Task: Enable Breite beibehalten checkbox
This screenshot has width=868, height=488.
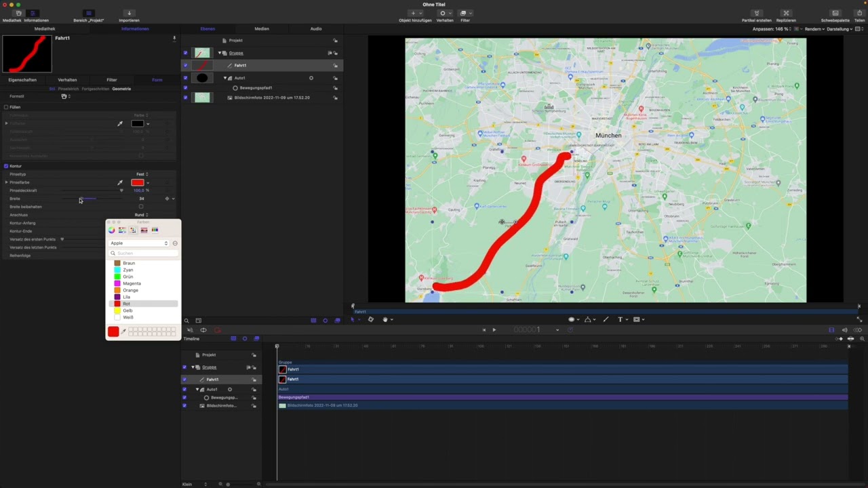Action: [141, 207]
